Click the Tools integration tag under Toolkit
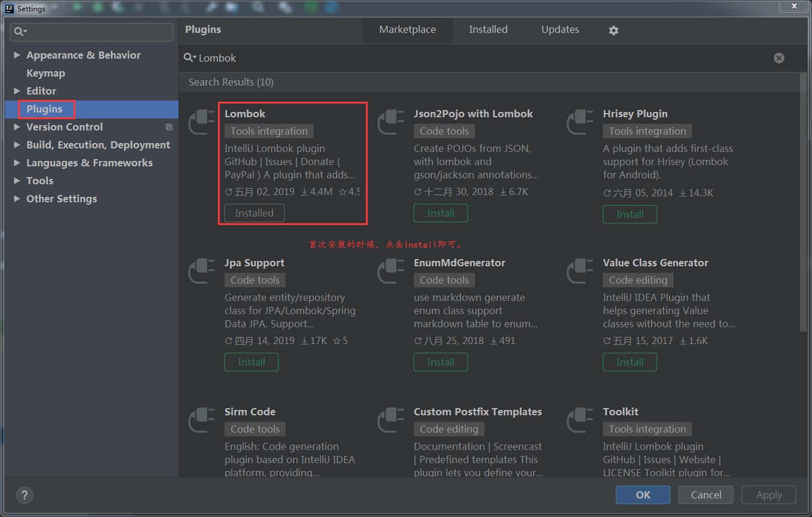The width and height of the screenshot is (812, 517). point(647,429)
